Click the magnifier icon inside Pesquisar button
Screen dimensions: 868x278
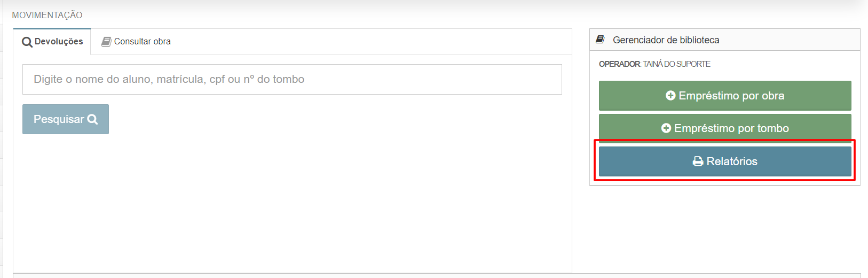tap(93, 119)
